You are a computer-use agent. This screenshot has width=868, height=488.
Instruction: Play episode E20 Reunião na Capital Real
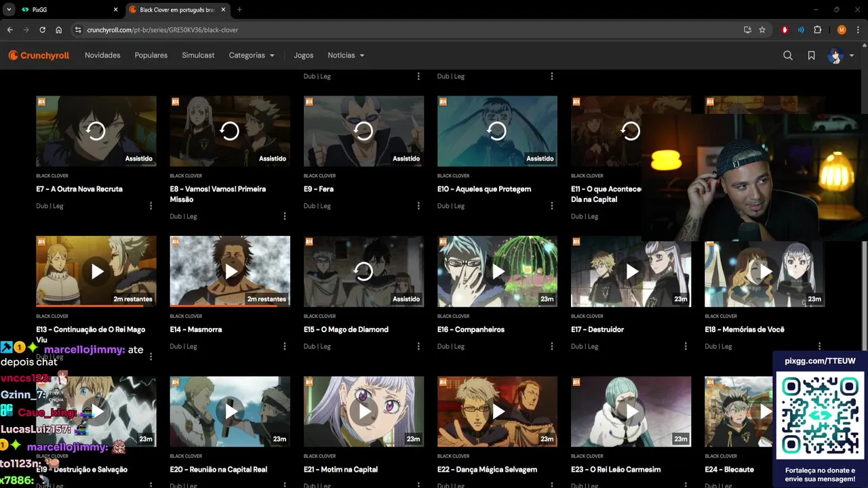coord(230,411)
